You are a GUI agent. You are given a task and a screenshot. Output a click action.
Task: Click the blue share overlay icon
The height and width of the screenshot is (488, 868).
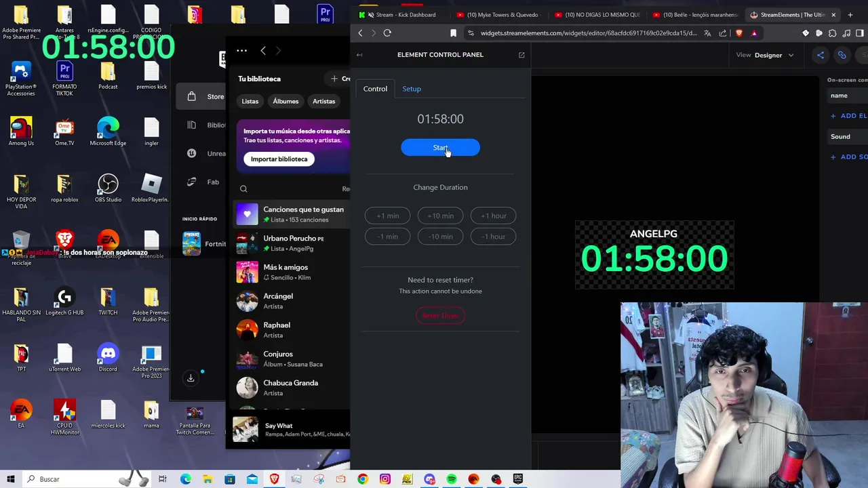820,55
